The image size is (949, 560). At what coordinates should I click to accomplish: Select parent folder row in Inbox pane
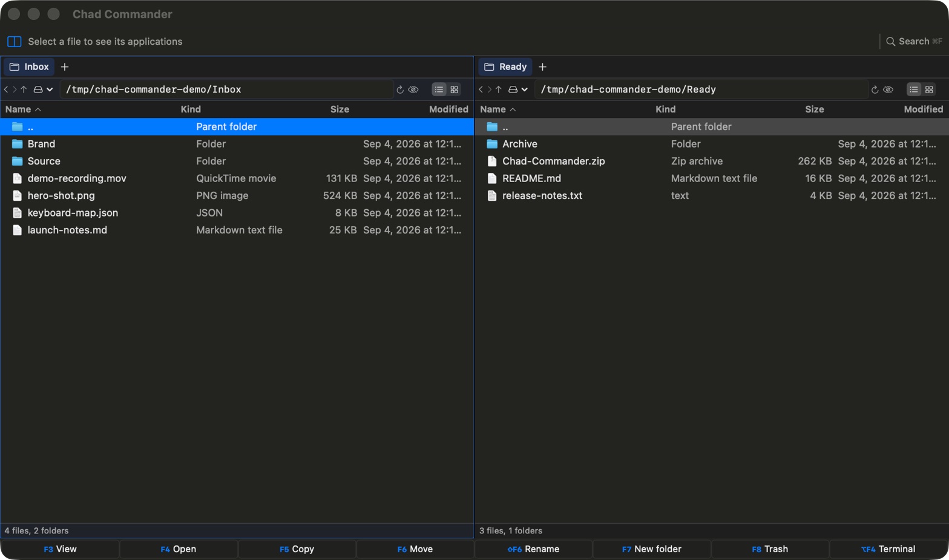click(237, 126)
